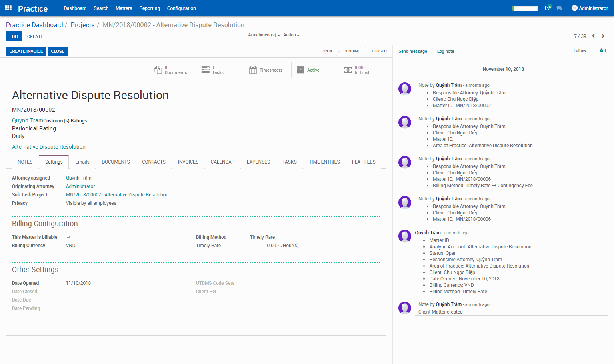614x364 pixels.
Task: Open the Administrator user menu
Action: coord(590,8)
